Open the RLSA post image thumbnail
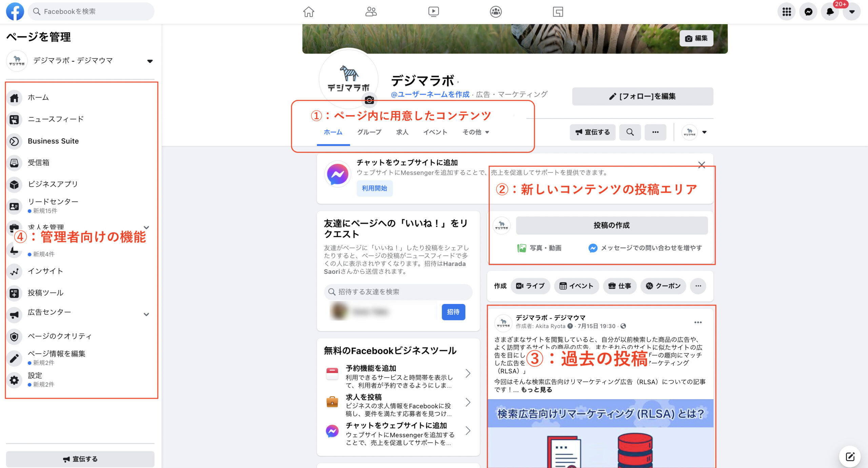 600,434
